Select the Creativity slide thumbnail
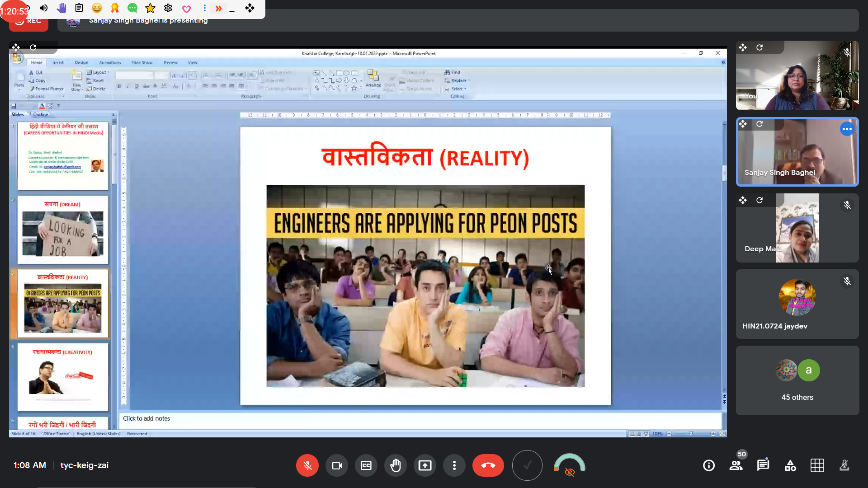Image resolution: width=868 pixels, height=488 pixels. click(x=63, y=377)
